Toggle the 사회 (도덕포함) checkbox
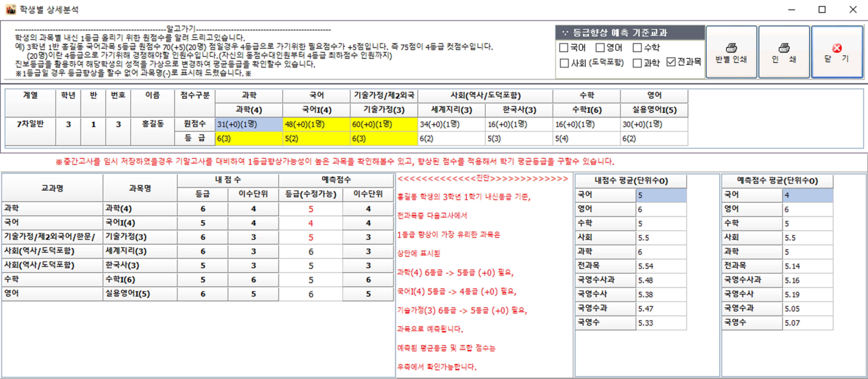Screen dimensions: 868x379 [x=564, y=63]
